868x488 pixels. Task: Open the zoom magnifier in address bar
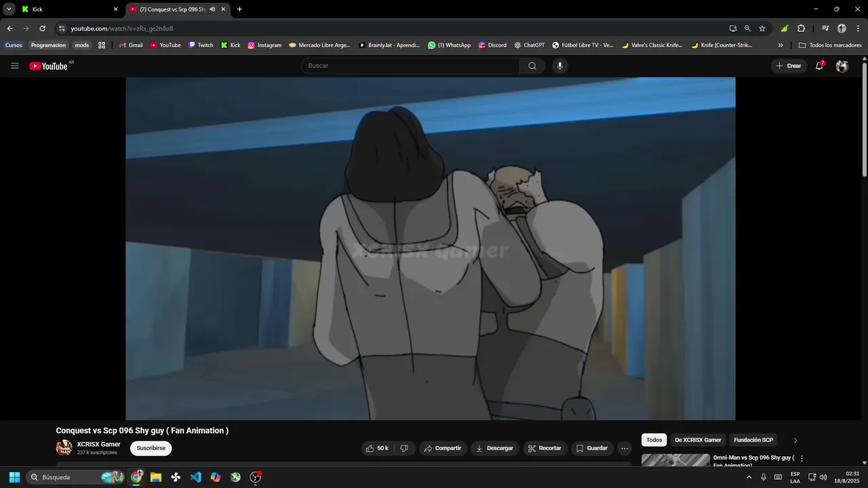point(747,28)
